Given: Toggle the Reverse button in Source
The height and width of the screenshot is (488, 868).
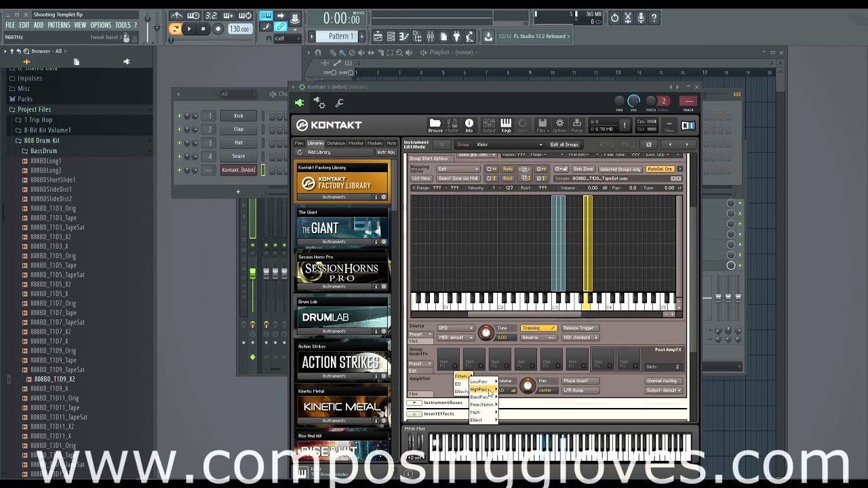Looking at the screenshot, I should point(538,338).
